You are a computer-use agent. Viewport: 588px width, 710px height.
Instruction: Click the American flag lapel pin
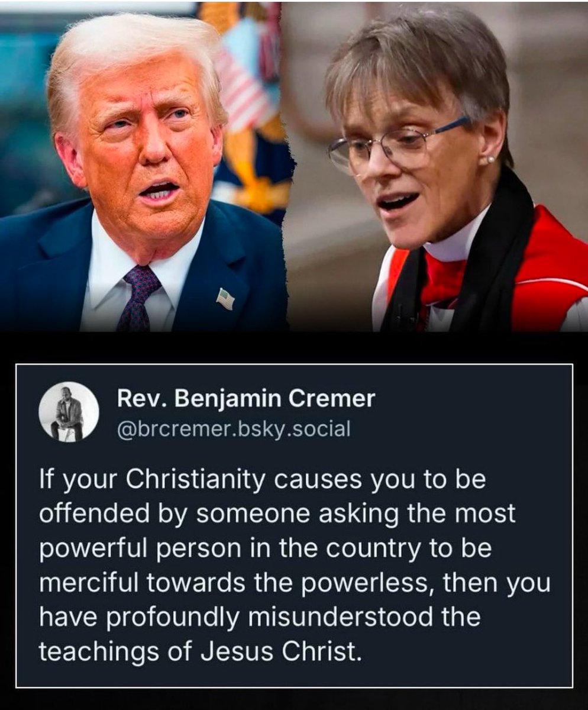(x=225, y=299)
